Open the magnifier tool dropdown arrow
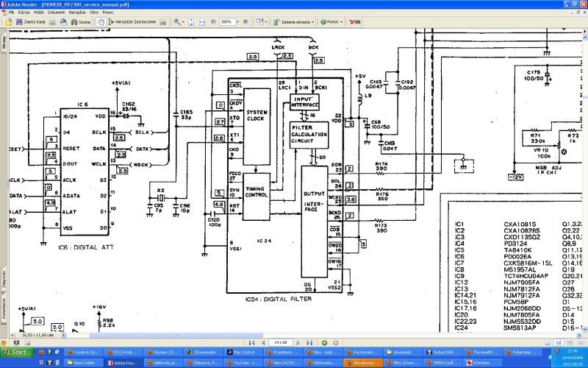The image size is (588, 368). [183, 22]
